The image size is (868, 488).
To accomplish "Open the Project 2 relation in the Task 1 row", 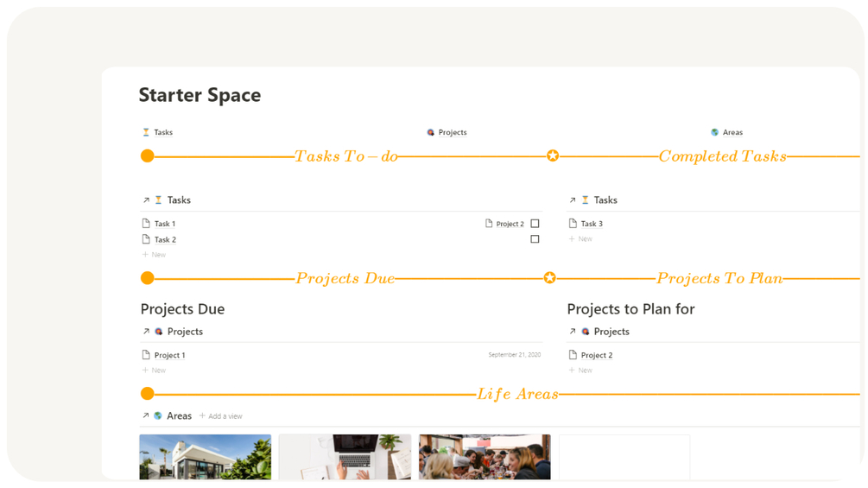I will pos(509,224).
